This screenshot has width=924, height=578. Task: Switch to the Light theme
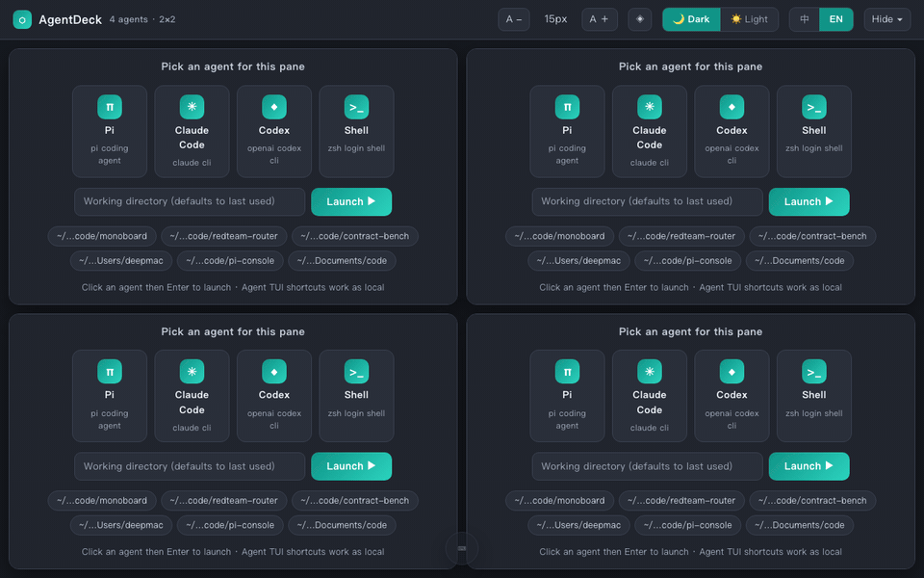[x=749, y=19]
